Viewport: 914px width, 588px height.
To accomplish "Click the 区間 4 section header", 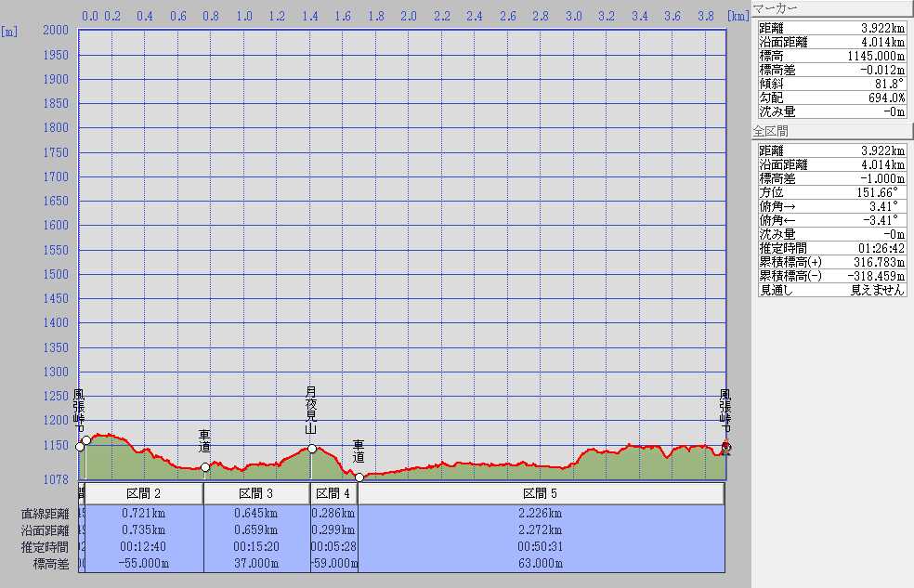I will [x=333, y=493].
